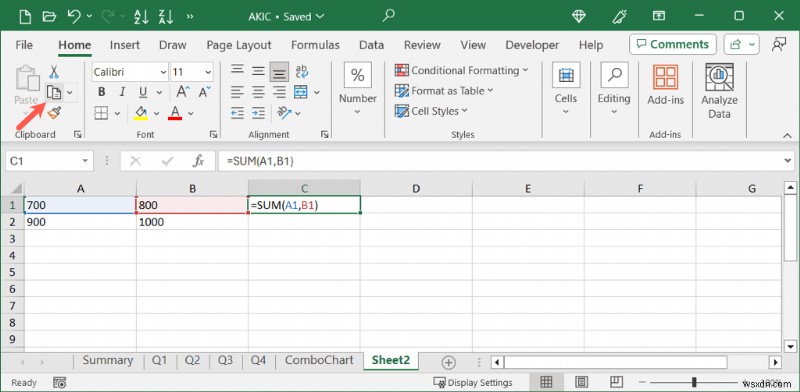Screen dimensions: 800x392
Task: Click the Wrap Text icon
Action: point(302,71)
